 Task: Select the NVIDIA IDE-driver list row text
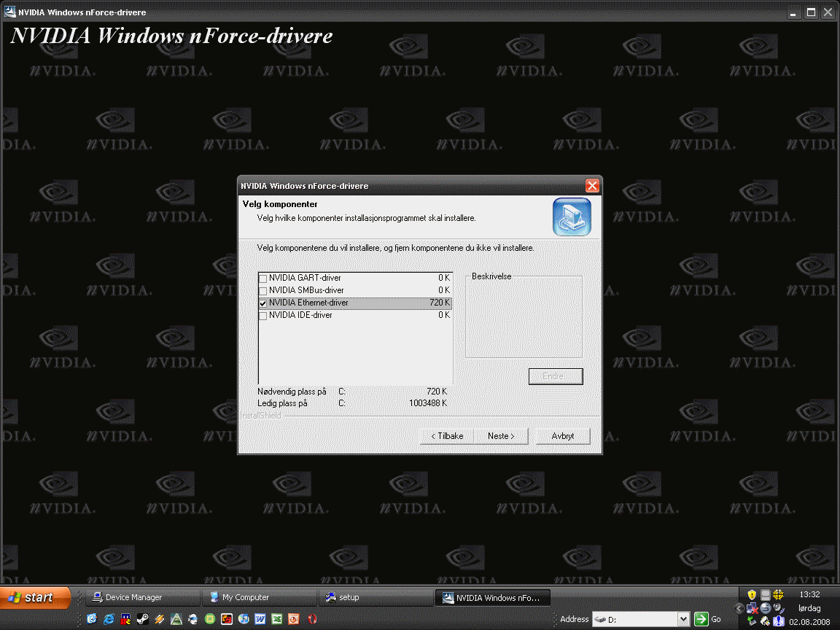pos(300,315)
